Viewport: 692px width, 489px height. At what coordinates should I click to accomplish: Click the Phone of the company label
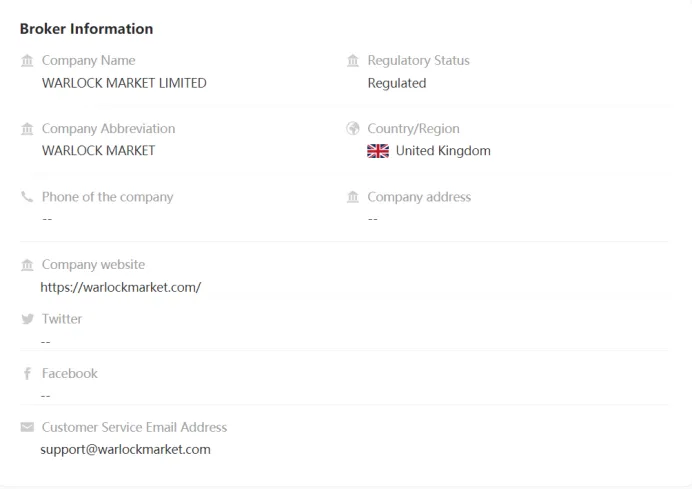coord(108,197)
